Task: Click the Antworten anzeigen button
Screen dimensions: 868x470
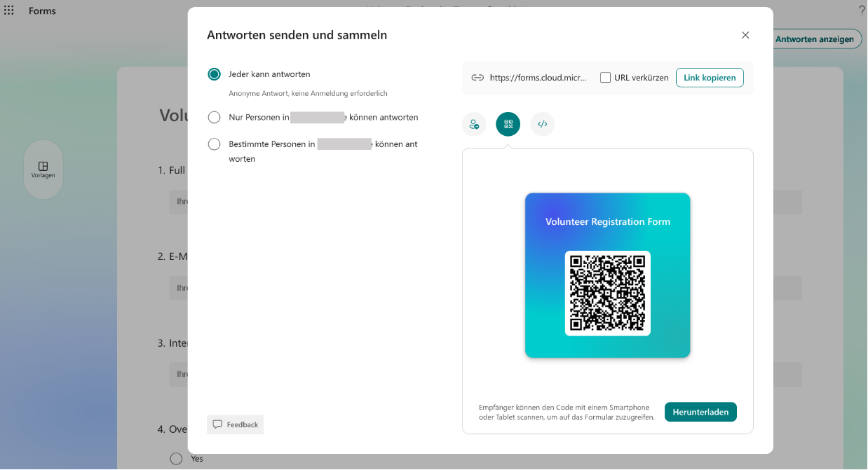Action: 818,39
